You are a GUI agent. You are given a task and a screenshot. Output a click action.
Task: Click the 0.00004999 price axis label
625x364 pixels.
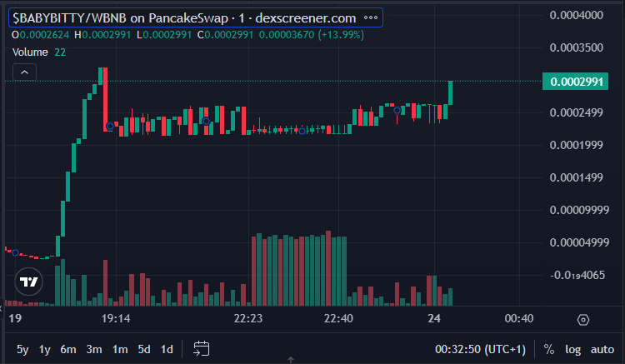579,242
